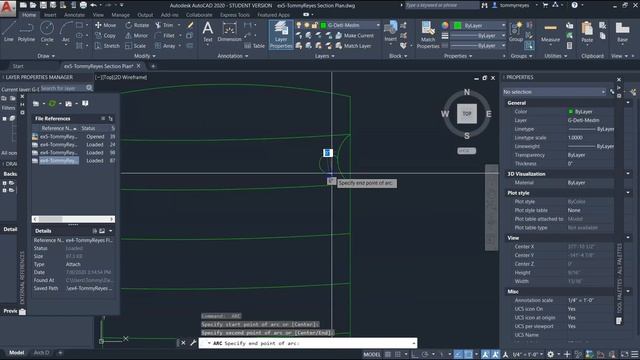
Task: Click the Layer Properties button
Action: click(281, 35)
